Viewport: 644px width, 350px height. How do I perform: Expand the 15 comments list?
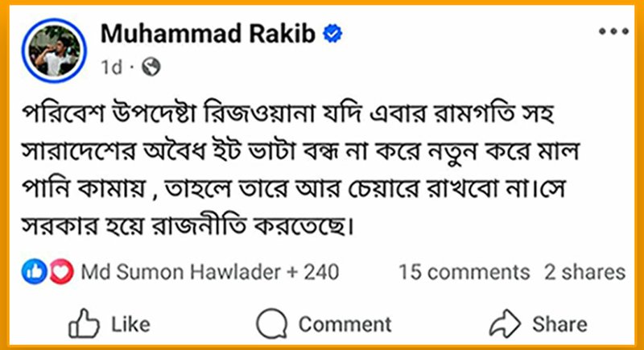click(464, 272)
